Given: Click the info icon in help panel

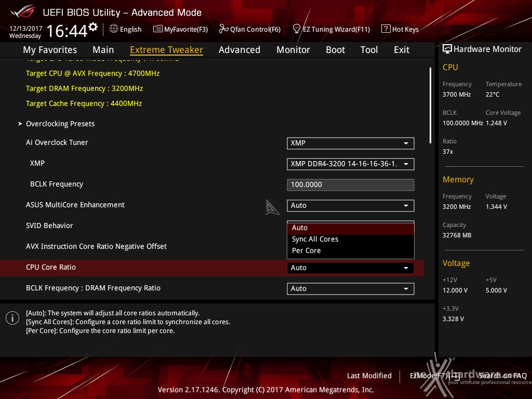Looking at the screenshot, I should 12,318.
